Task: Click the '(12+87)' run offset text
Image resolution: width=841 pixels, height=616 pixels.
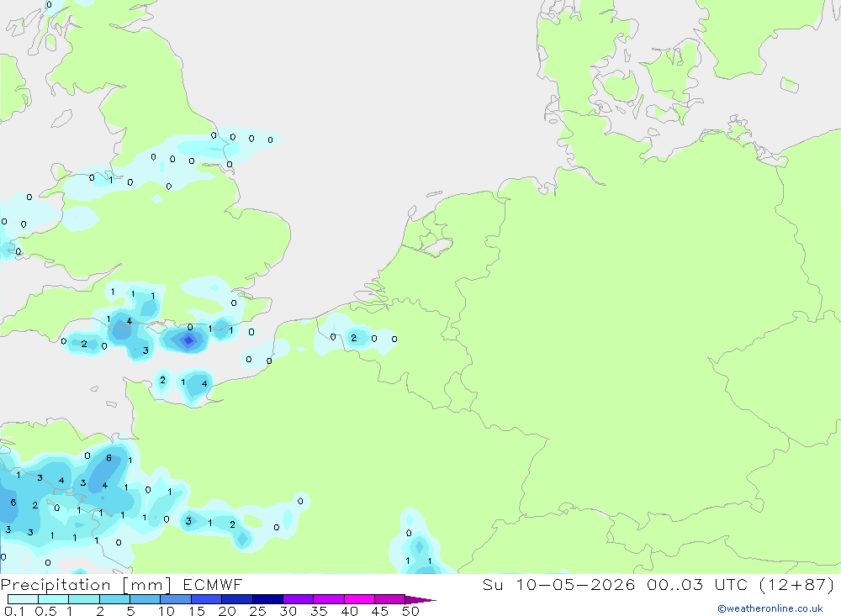Action: [797, 584]
